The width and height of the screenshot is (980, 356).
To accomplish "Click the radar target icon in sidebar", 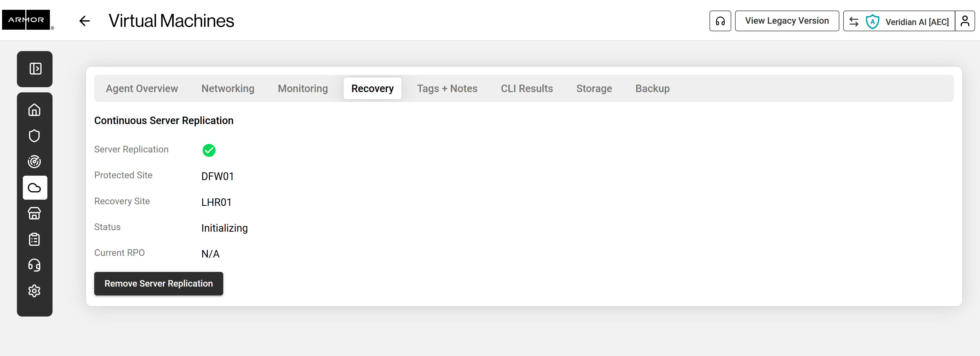I will (35, 162).
